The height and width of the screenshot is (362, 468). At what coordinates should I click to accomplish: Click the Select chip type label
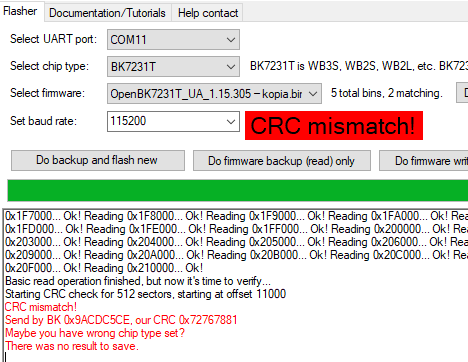point(49,66)
